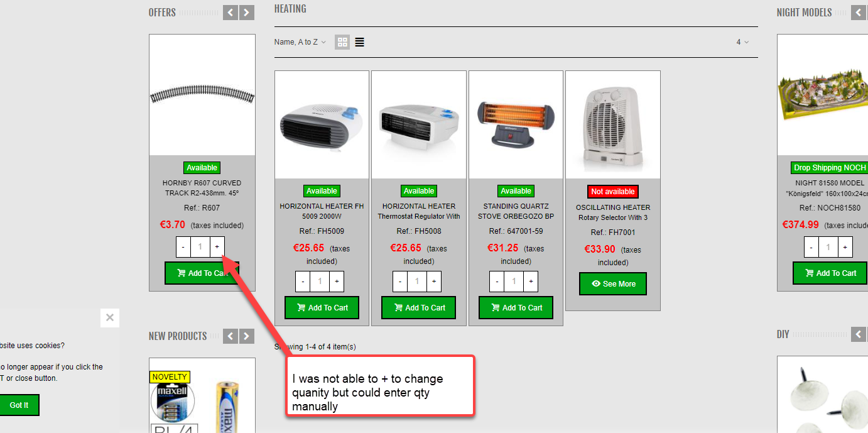Viewport: 868px width, 433px height.
Task: Click quantity field for FH5009 heater
Action: (320, 282)
